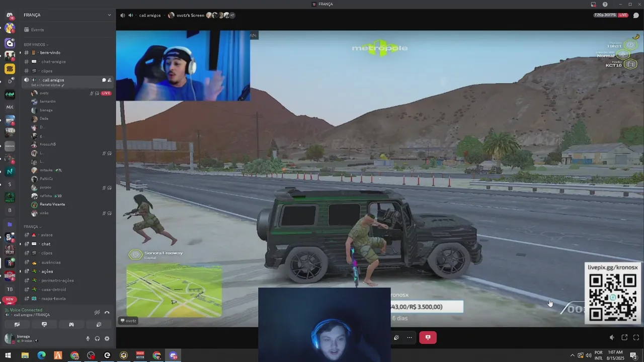Select user Renato Vicente in voice list
644x362 pixels.
click(x=70, y=204)
